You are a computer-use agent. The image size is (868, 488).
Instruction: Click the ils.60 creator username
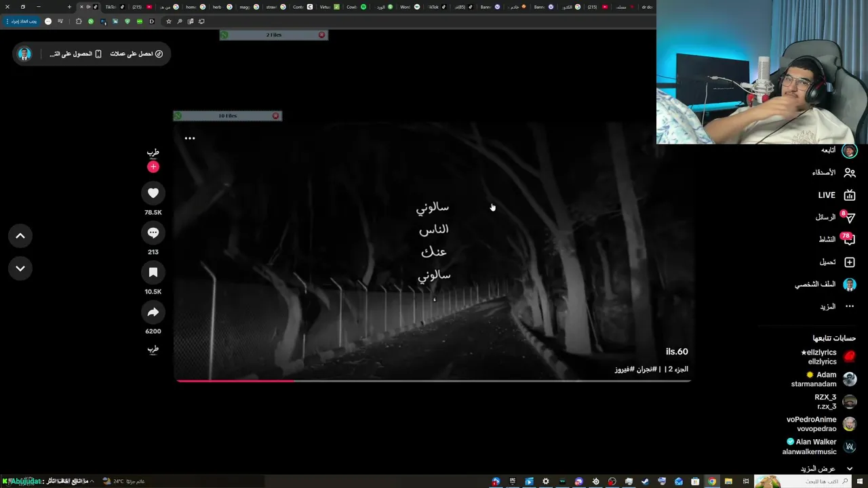click(x=677, y=352)
